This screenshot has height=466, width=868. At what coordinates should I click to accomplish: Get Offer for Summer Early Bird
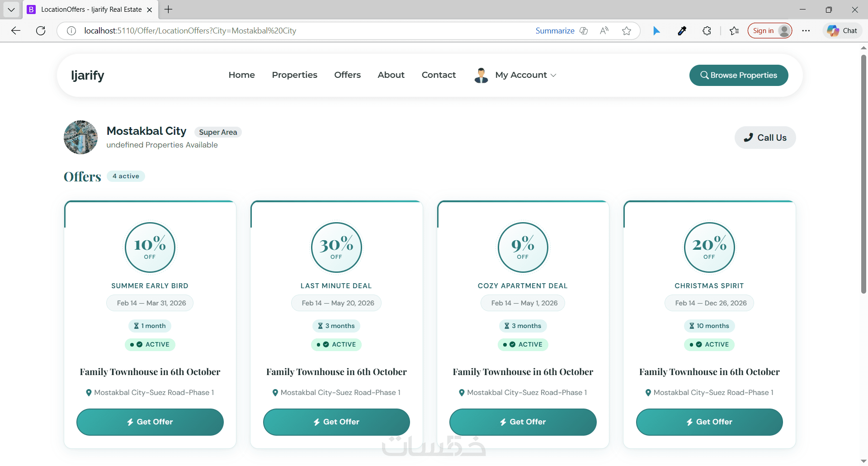150,422
